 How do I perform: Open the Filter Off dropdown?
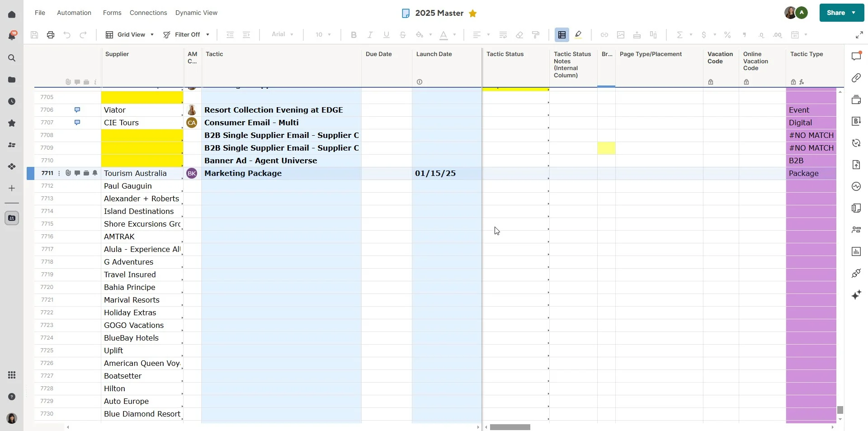click(x=186, y=35)
